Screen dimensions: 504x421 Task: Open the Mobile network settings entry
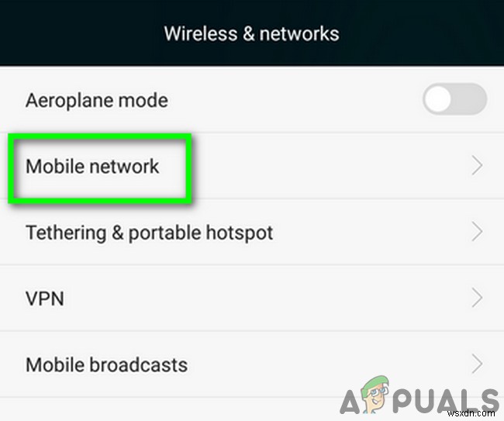pos(252,166)
